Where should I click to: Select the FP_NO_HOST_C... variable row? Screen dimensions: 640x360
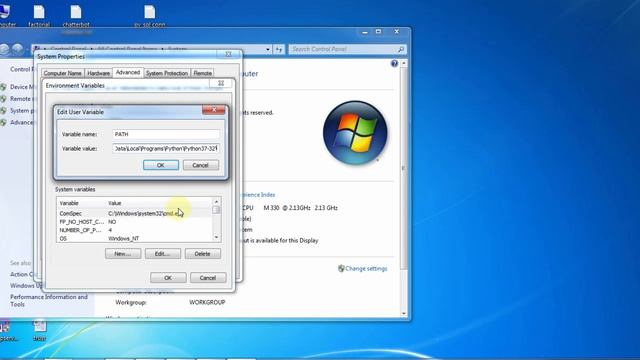point(134,222)
